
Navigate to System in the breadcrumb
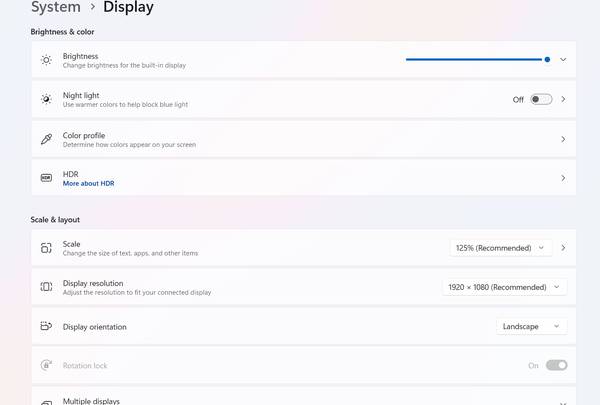[56, 8]
